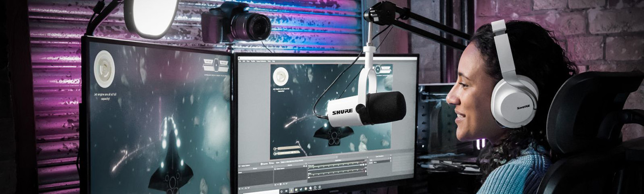Viewport: 644px width, 194px height.
Task: Remove selected source with minus icon
Action: pos(278,185)
